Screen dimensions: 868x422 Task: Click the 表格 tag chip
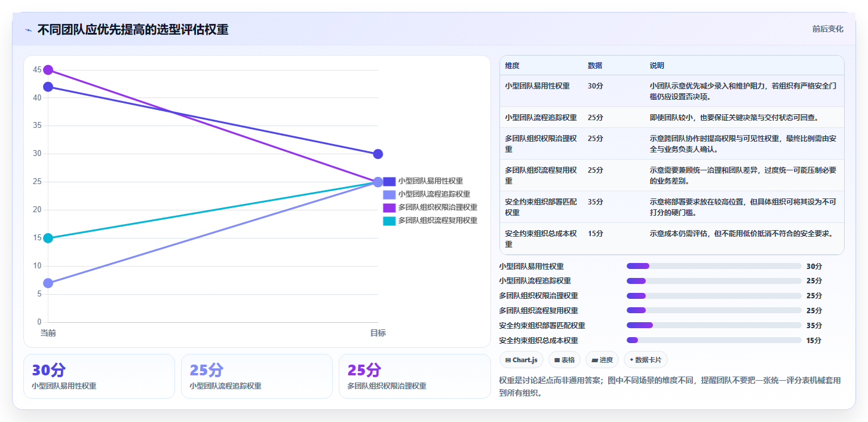565,360
